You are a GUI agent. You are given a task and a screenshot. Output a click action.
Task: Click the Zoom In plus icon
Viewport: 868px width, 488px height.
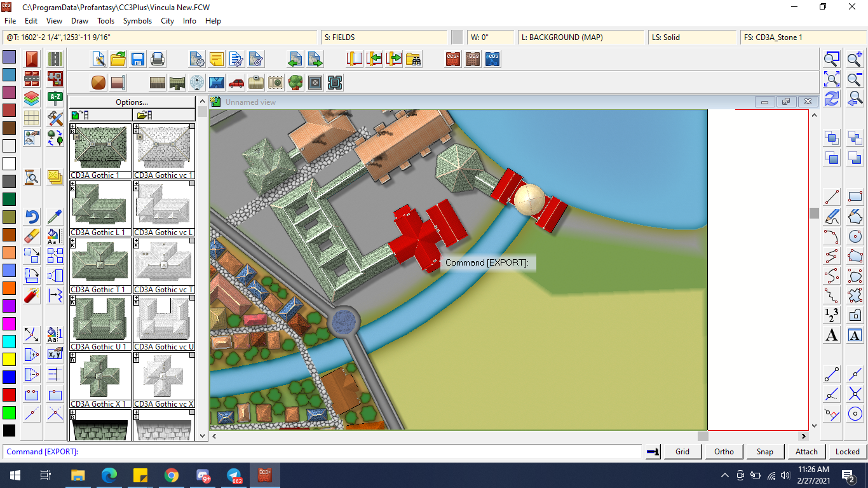pyautogui.click(x=855, y=60)
